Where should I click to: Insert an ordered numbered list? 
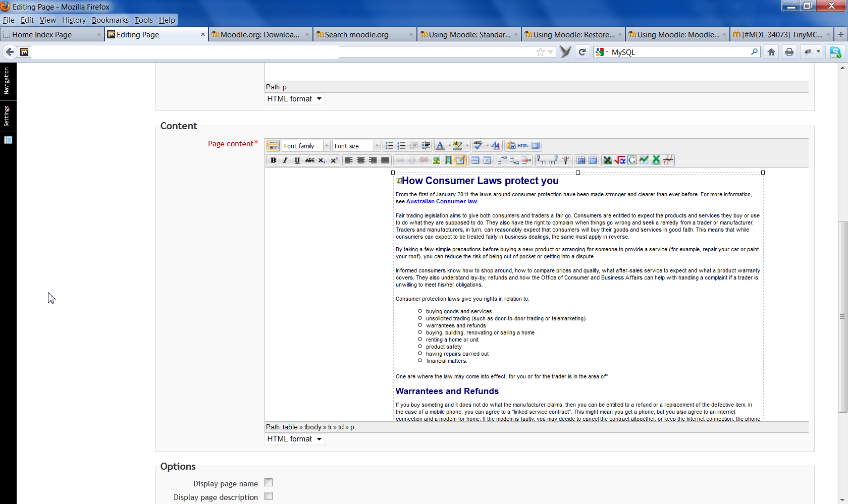401,146
